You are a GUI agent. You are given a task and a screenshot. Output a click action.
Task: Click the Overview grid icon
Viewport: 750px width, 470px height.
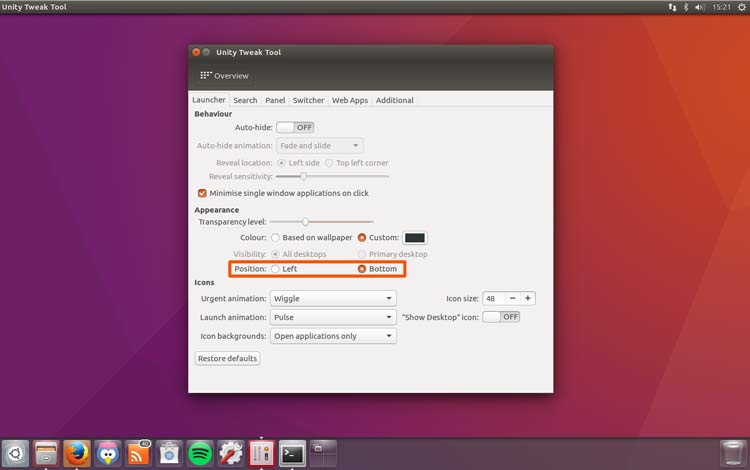pos(206,75)
